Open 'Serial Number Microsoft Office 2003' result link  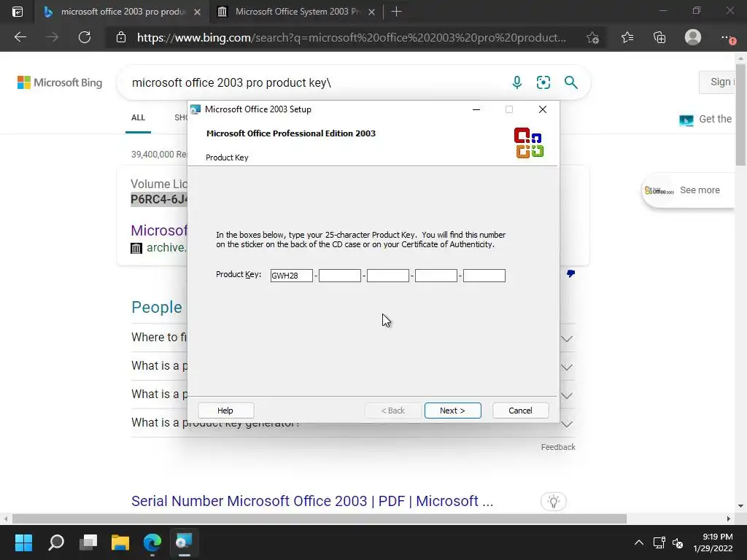coord(312,501)
